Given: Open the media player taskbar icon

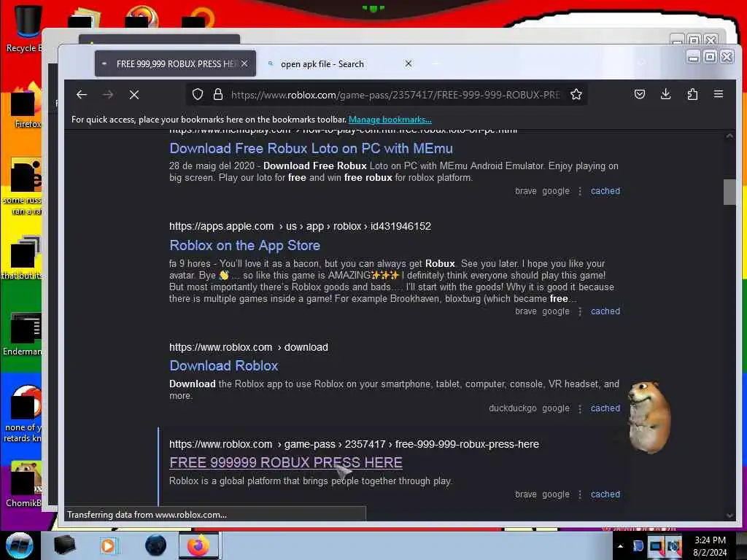Looking at the screenshot, I should [x=108, y=545].
